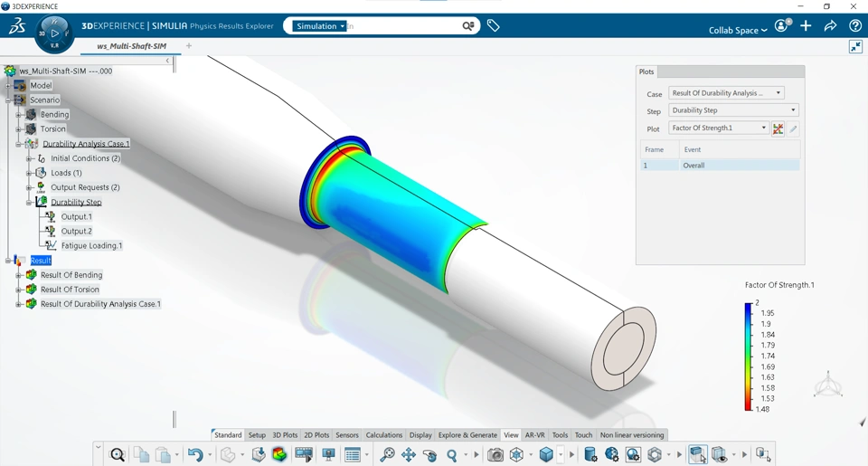Select the Zoom magnifier tool
This screenshot has height=466, width=868.
pyautogui.click(x=452, y=455)
